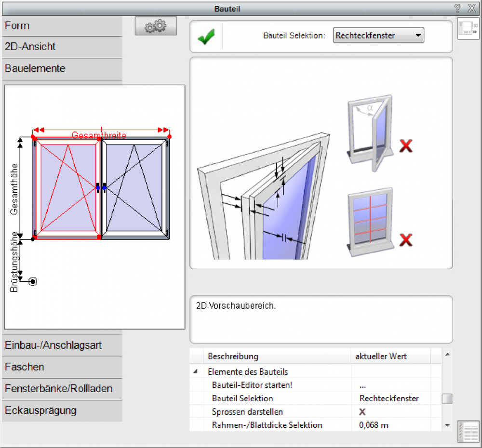Switch to the Fensterbänke/Rollladen section

62,389
